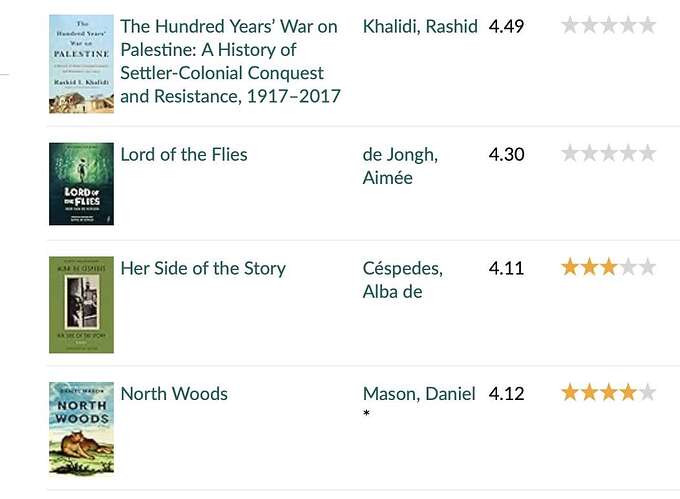Open the North Woods title link

tap(174, 394)
